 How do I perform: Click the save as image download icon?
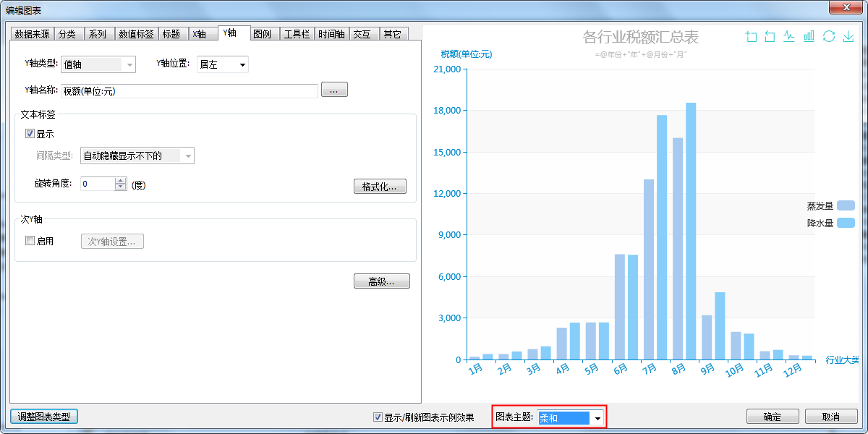tap(848, 36)
